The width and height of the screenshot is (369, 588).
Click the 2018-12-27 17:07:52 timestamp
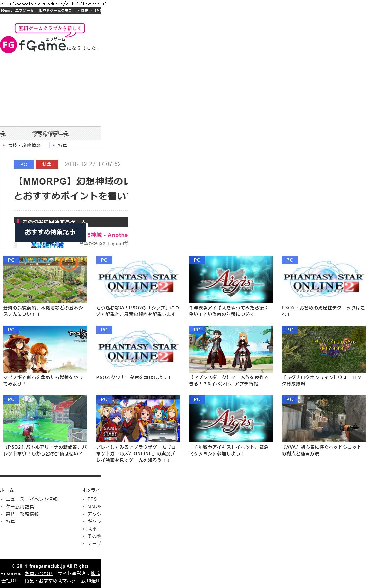[x=93, y=164]
